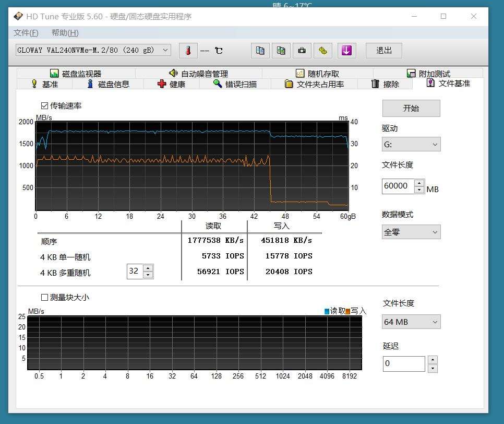Open the drive selection dropdown showing G:
Image resolution: width=504 pixels, height=424 pixels.
[411, 144]
